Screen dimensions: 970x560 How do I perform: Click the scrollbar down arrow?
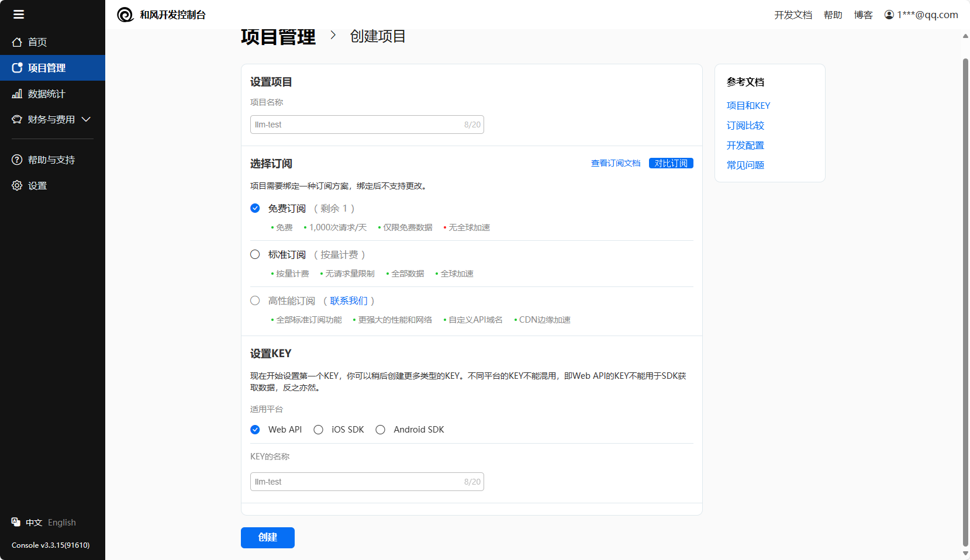pos(965,553)
